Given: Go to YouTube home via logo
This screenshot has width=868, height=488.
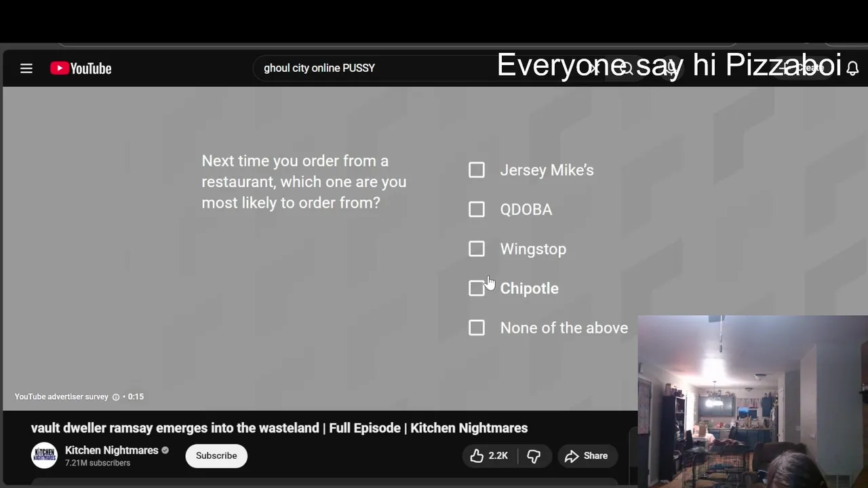Looking at the screenshot, I should pyautogui.click(x=81, y=68).
